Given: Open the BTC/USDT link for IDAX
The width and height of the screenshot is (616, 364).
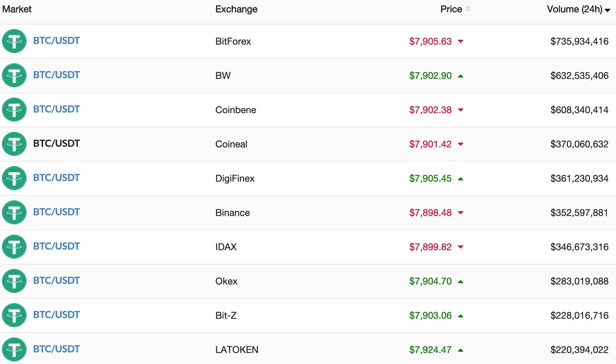Looking at the screenshot, I should point(56,246).
